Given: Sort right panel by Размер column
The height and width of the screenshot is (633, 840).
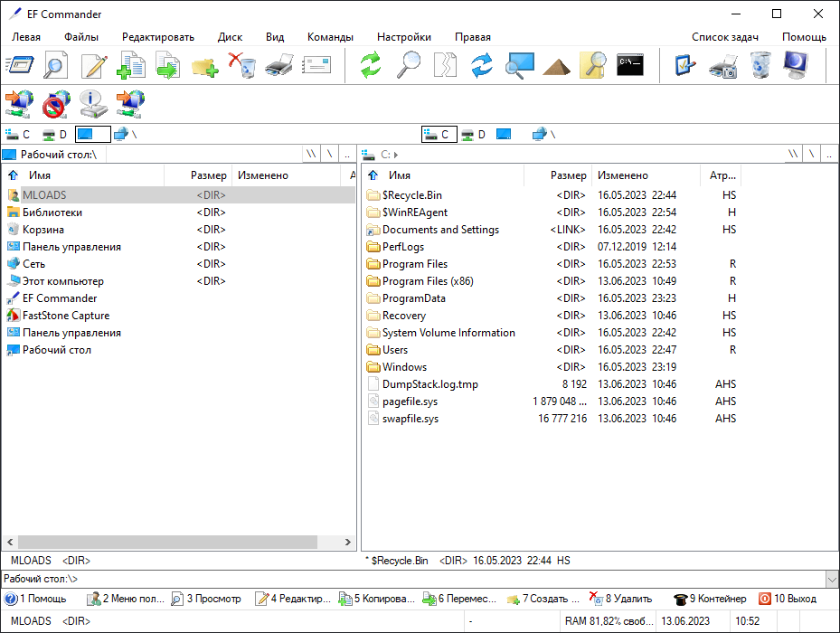Looking at the screenshot, I should (568, 175).
